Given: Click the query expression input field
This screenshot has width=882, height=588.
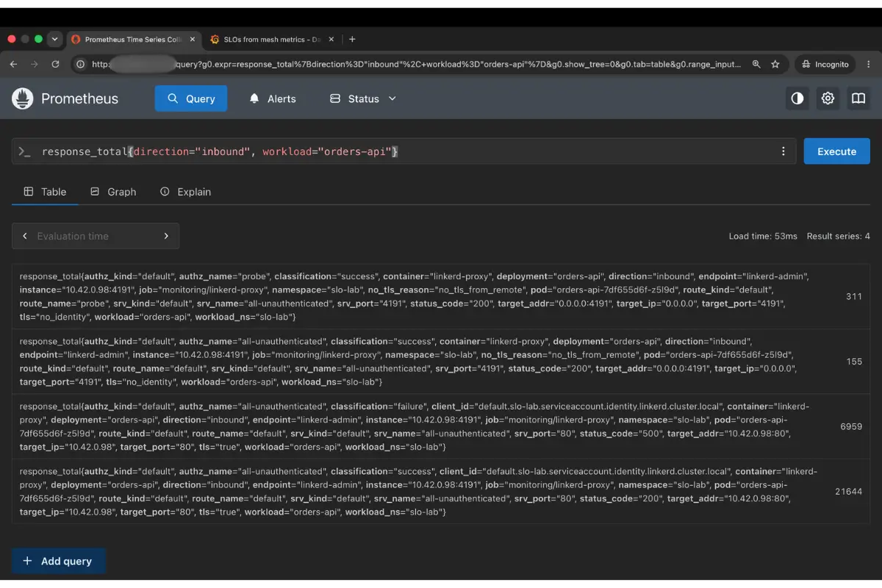Looking at the screenshot, I should coord(404,151).
